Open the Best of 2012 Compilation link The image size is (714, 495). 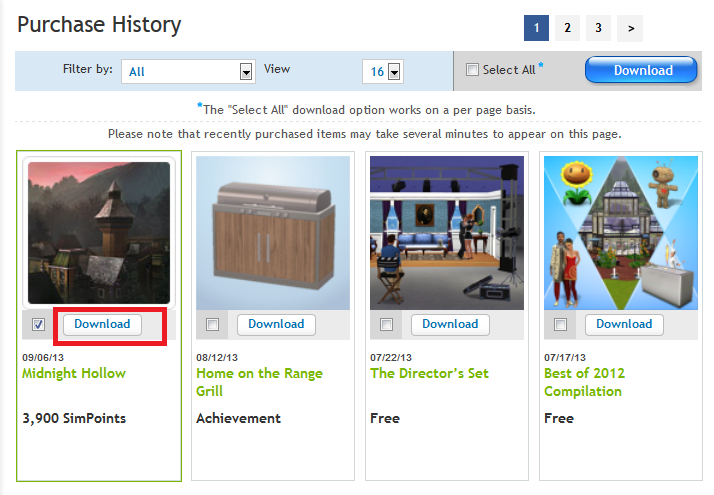(584, 382)
